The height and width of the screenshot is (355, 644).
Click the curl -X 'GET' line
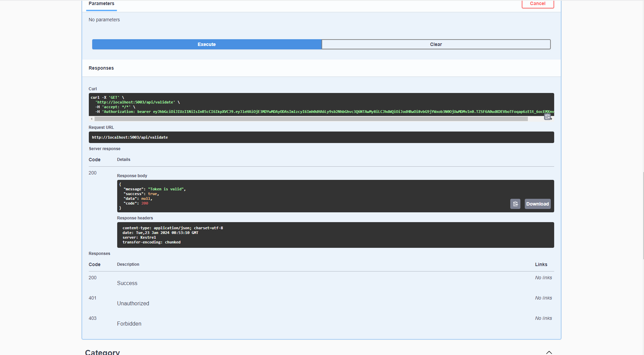tap(107, 97)
